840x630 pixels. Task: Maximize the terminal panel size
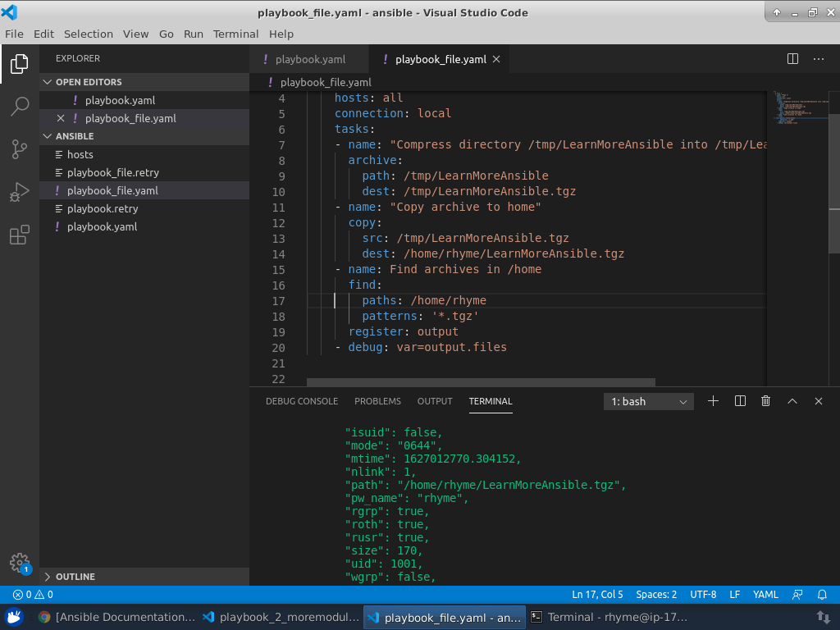[x=792, y=401]
